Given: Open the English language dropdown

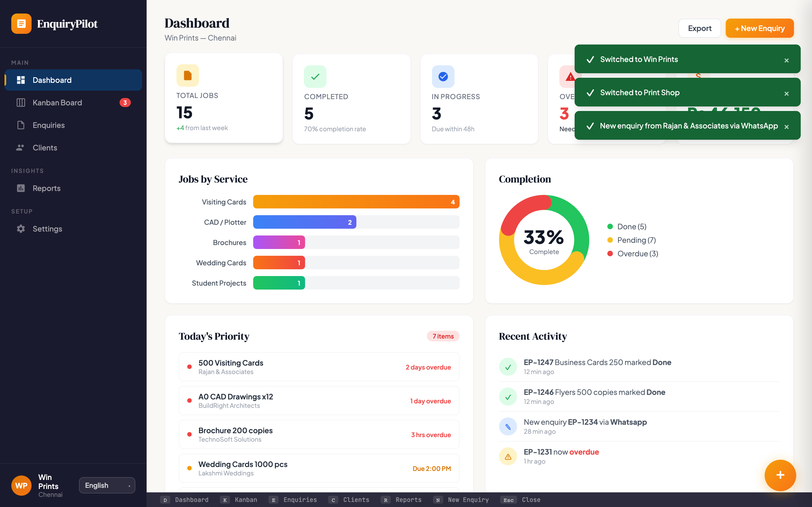Looking at the screenshot, I should 107,485.
